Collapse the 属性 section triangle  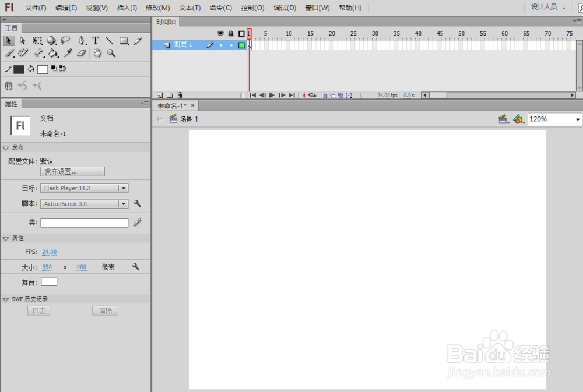6,238
